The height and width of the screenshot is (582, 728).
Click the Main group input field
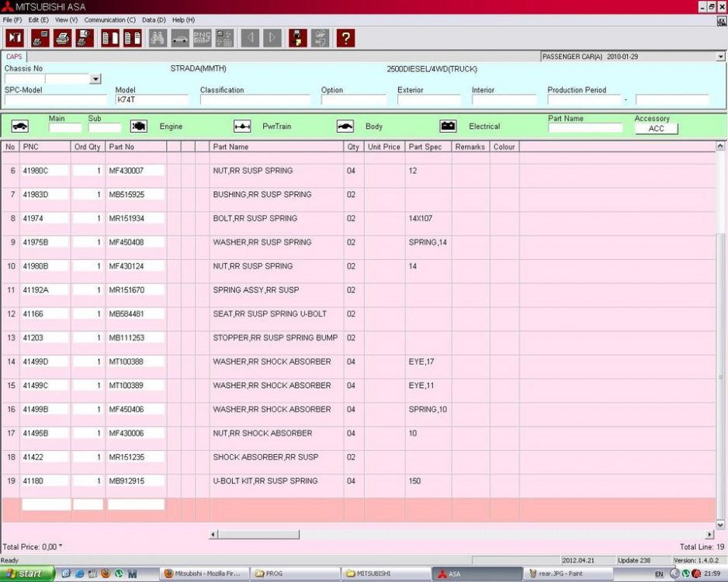pos(65,128)
